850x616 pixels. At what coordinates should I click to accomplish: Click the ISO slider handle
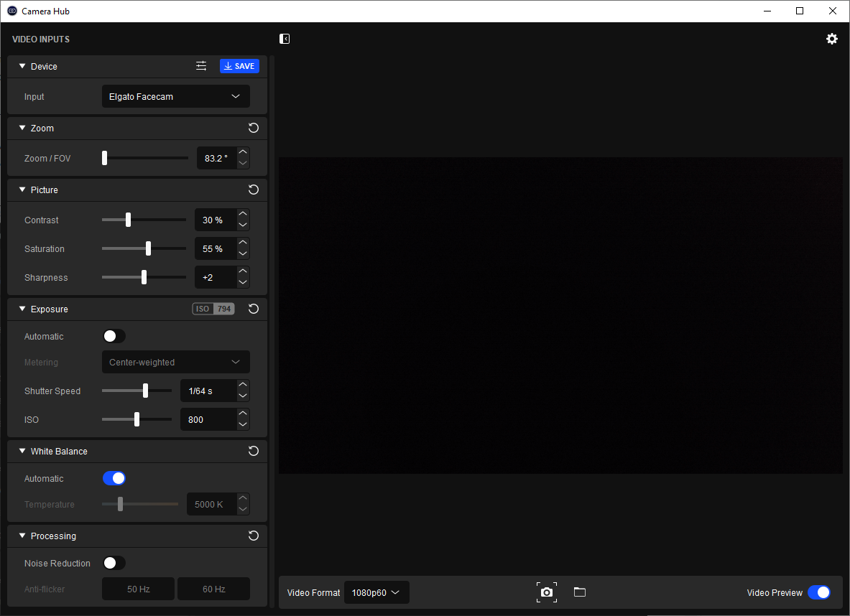(137, 419)
